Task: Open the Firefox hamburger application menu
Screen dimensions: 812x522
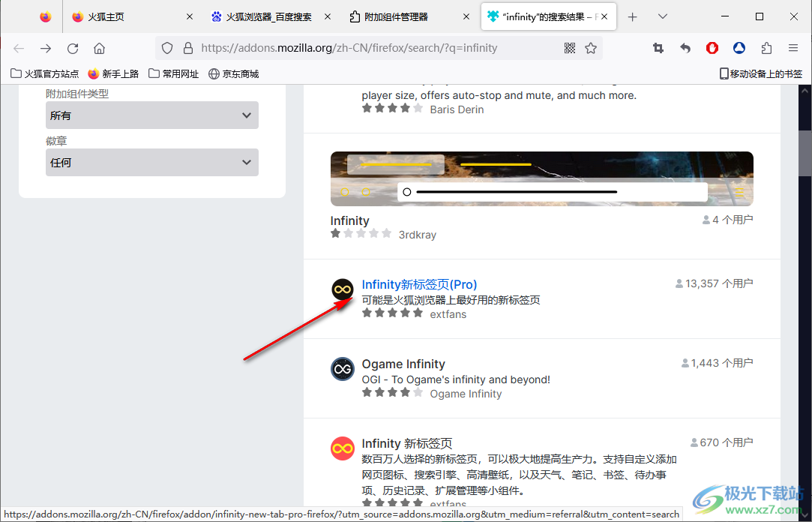Action: coord(793,48)
